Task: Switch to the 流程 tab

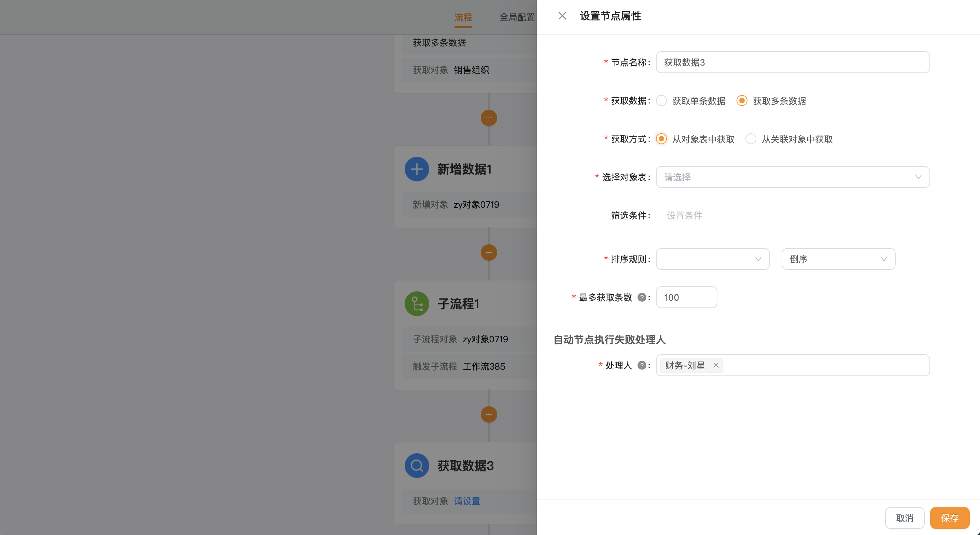Action: (x=463, y=17)
